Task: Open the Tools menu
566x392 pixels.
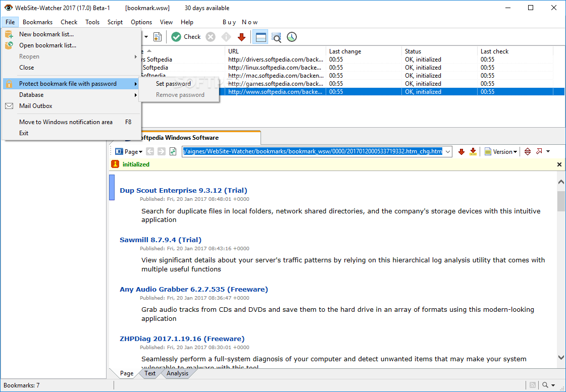Action: (92, 22)
